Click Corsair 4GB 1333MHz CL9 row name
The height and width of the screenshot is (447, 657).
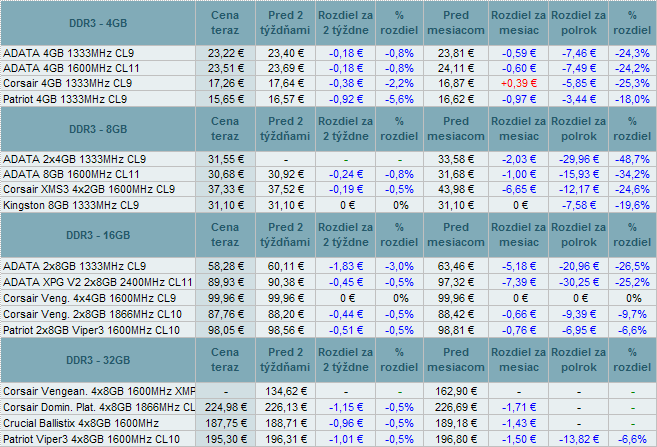[67, 83]
